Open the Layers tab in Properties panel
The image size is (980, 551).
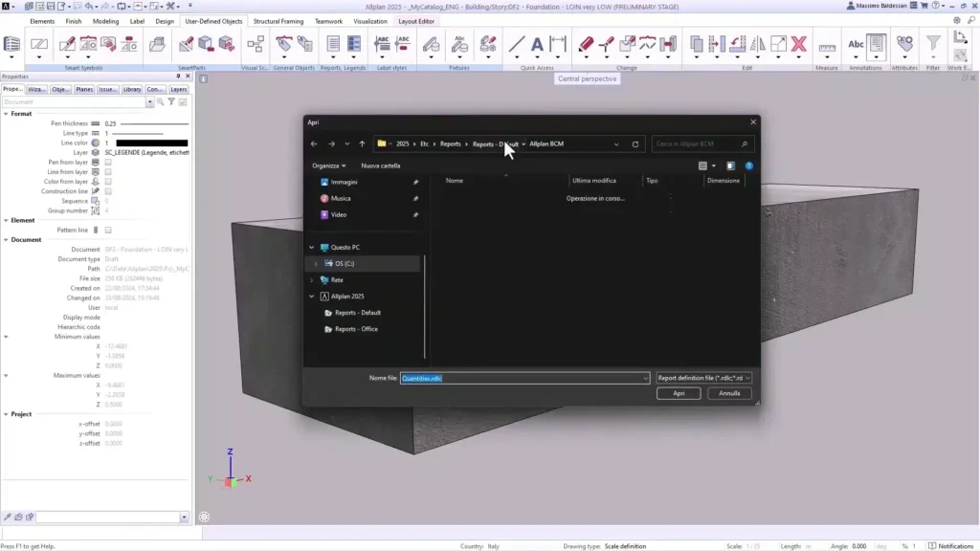pyautogui.click(x=178, y=89)
